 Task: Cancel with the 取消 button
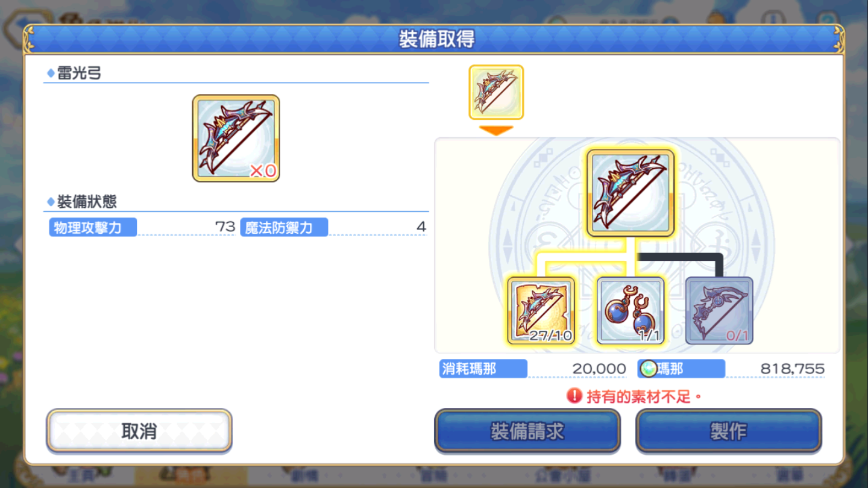(139, 431)
